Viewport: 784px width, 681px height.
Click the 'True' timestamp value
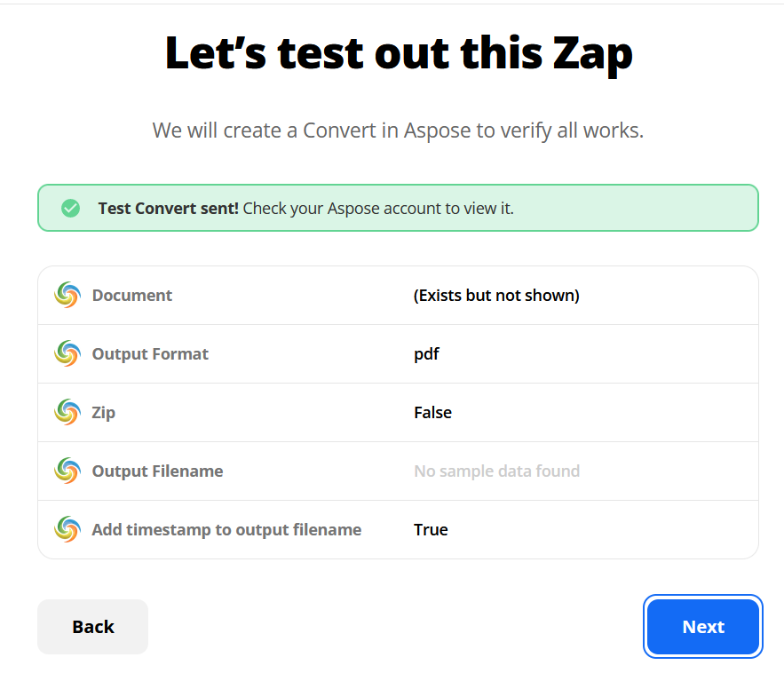431,530
